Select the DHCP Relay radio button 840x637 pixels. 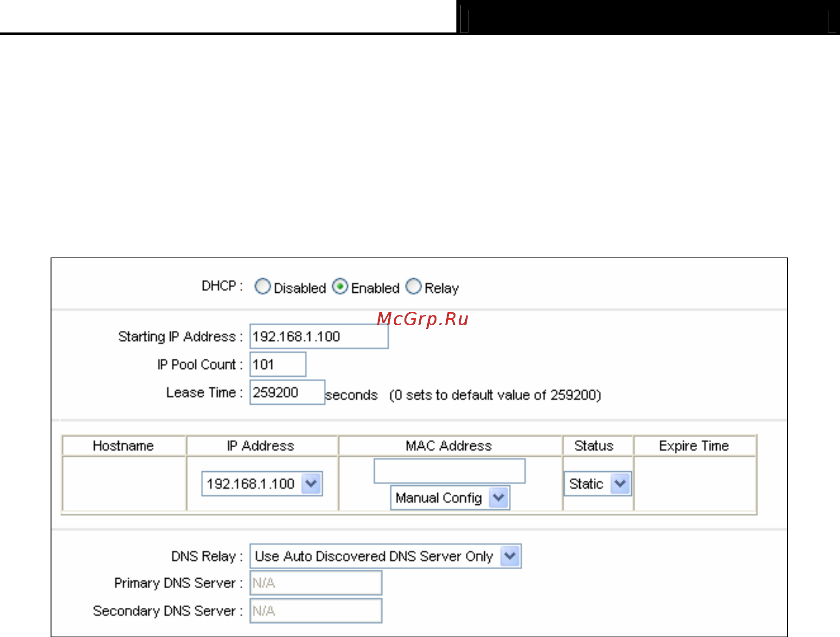click(413, 286)
